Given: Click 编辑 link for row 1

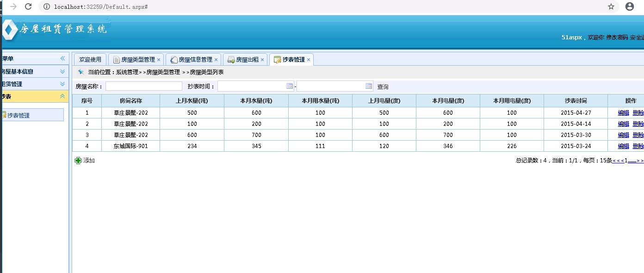Looking at the screenshot, I should [x=623, y=112].
